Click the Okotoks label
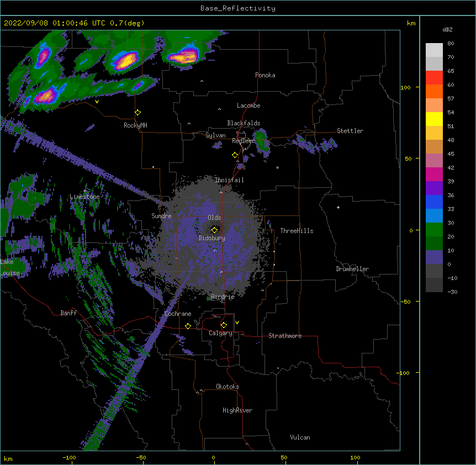Image resolution: width=476 pixels, height=465 pixels. [228, 387]
